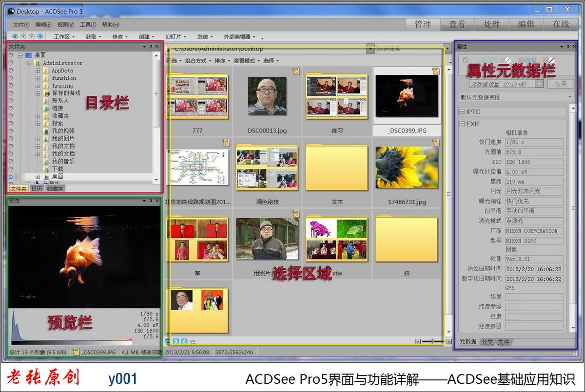
Task: Switch to 查看 view mode
Action: coord(457,24)
